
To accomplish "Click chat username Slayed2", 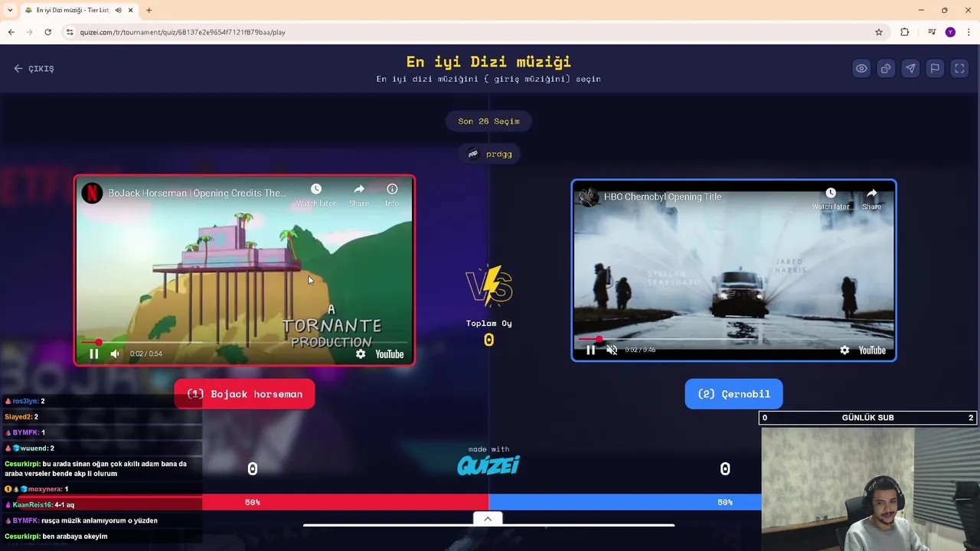I will pyautogui.click(x=18, y=417).
